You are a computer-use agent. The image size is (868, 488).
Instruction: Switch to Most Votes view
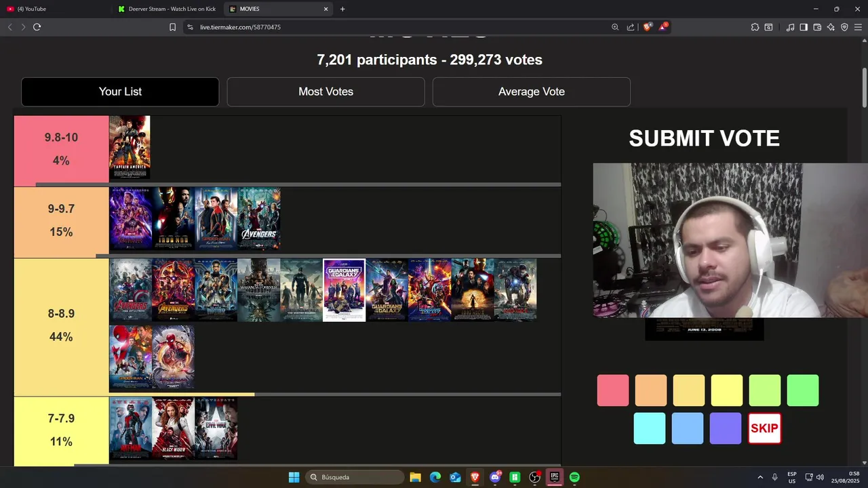[325, 91]
